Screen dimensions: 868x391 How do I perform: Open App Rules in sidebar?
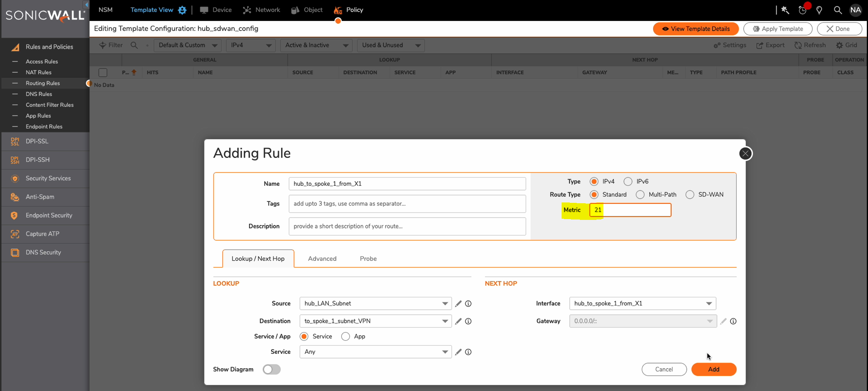point(38,116)
